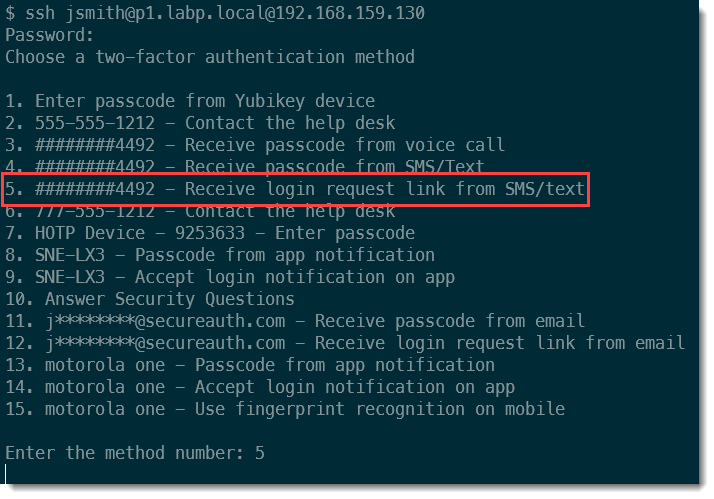This screenshot has width=714, height=499.
Task: Click the 777-555-1212 help desk line
Action: point(200,212)
